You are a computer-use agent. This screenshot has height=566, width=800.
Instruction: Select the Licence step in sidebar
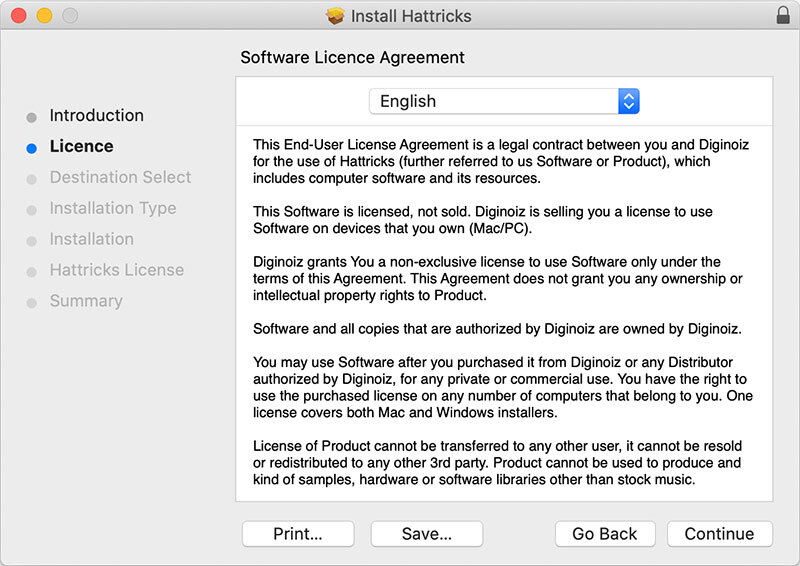[x=81, y=147]
